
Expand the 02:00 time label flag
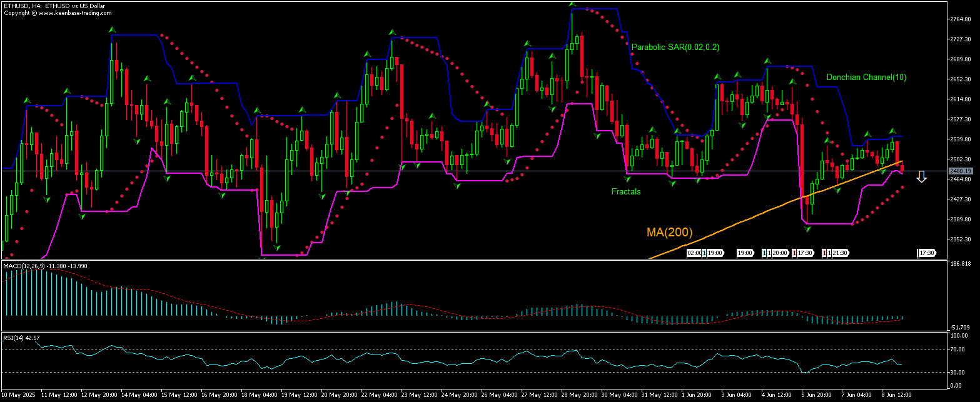693,253
